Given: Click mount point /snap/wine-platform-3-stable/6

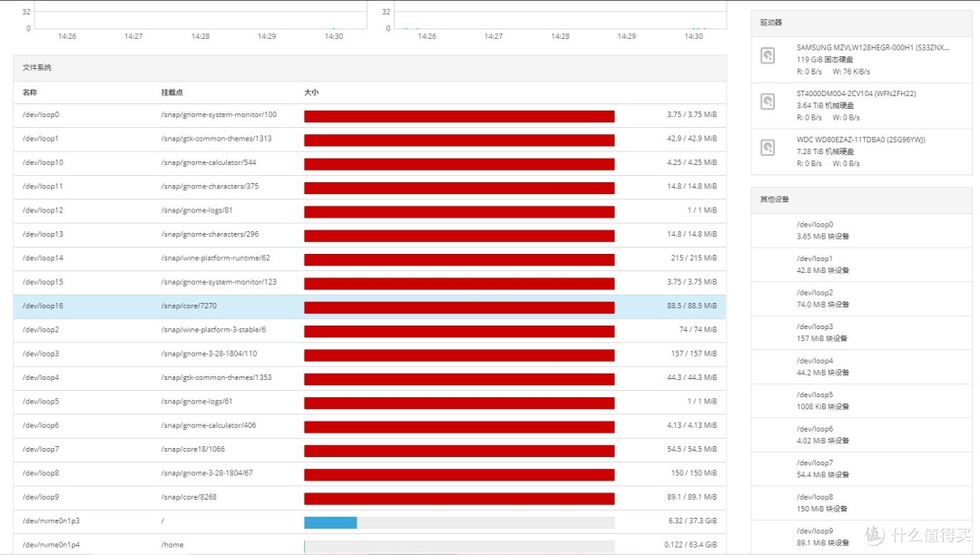Looking at the screenshot, I should coord(213,329).
